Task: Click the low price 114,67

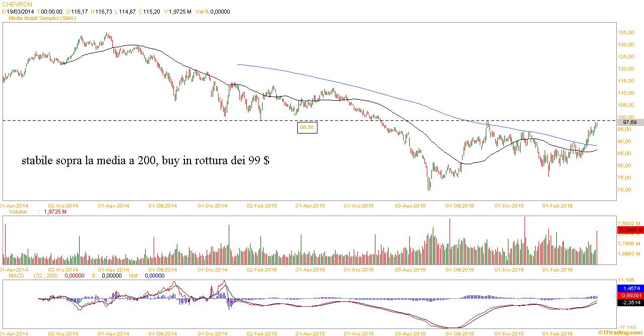Action: [127, 11]
